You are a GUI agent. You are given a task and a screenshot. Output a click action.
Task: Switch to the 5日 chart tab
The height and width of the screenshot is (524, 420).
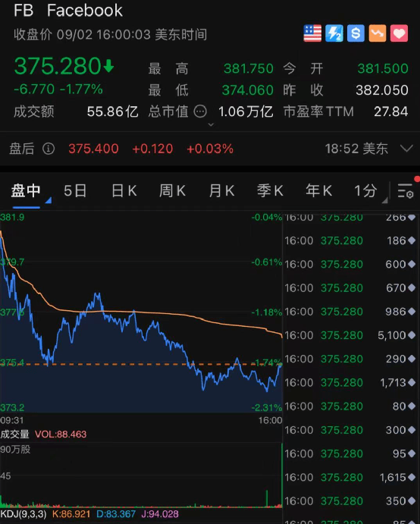pyautogui.click(x=75, y=191)
